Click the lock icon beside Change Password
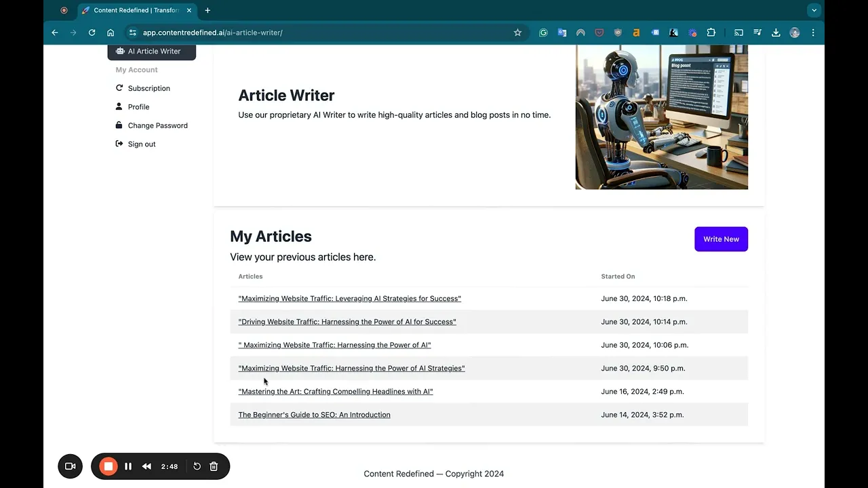The height and width of the screenshot is (488, 868). tap(119, 125)
